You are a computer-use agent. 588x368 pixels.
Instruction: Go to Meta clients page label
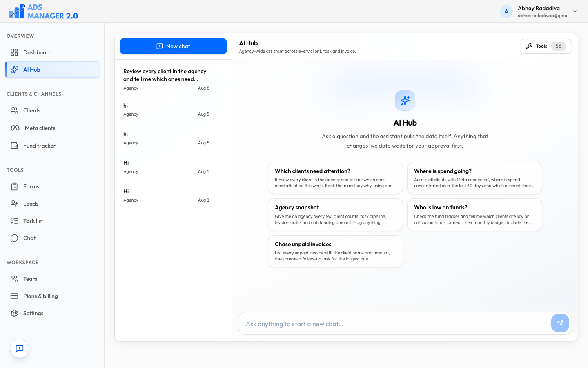(x=40, y=128)
